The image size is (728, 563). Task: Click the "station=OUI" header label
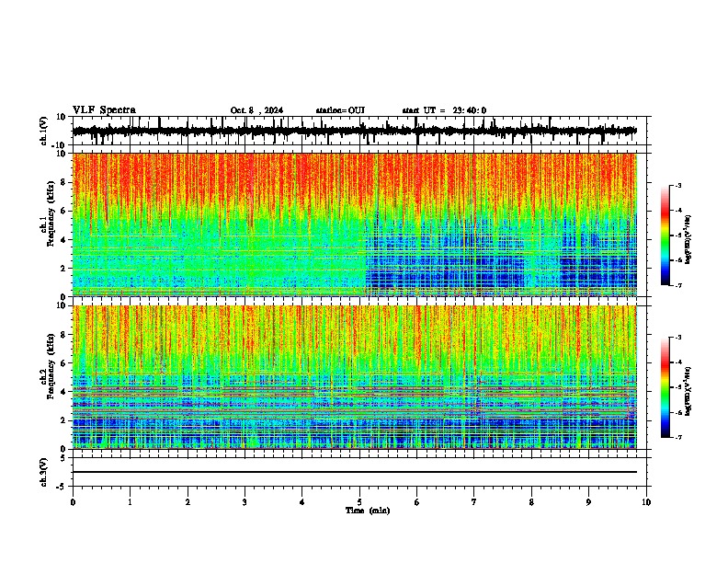pos(340,110)
